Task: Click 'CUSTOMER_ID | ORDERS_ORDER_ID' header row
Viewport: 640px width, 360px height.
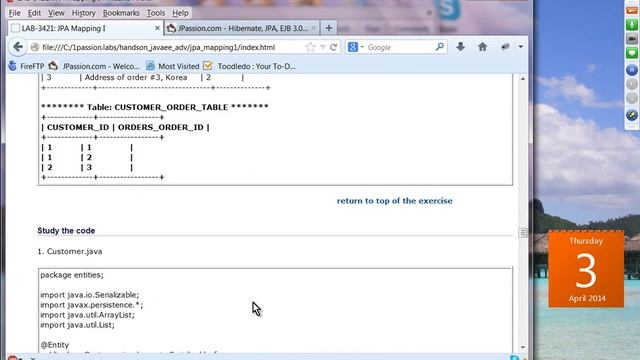Action: point(125,127)
